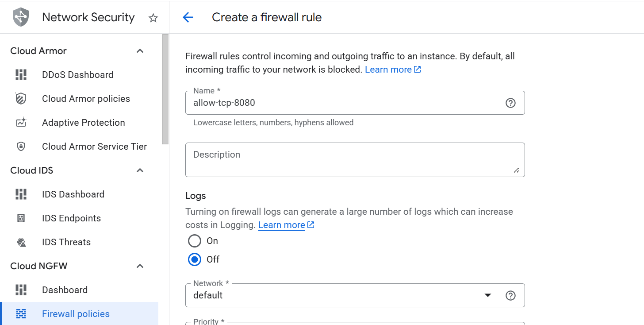The height and width of the screenshot is (325, 644).
Task: Collapse the Cloud Armor section
Action: [x=140, y=50]
